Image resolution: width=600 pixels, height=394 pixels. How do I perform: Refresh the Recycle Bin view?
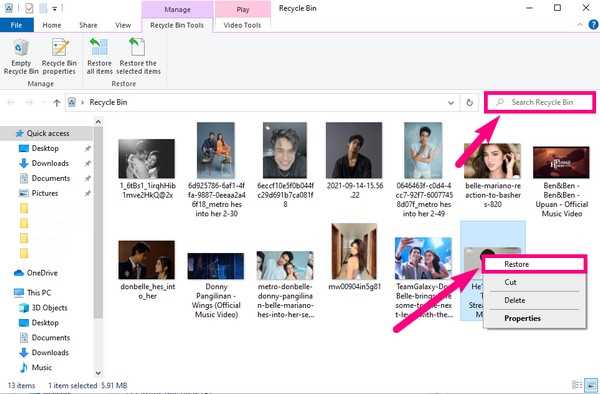(470, 103)
